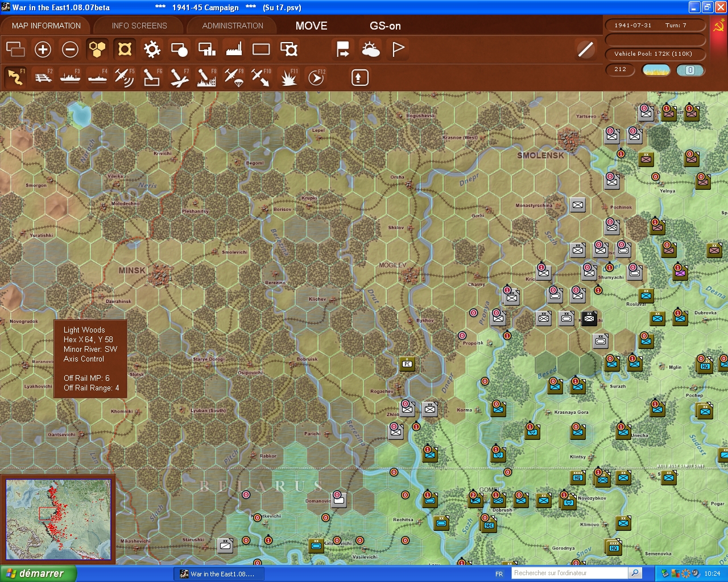Viewport: 728px width, 582px height.
Task: Toggle the highlighted unit-frame icon next to hexes
Action: point(125,49)
